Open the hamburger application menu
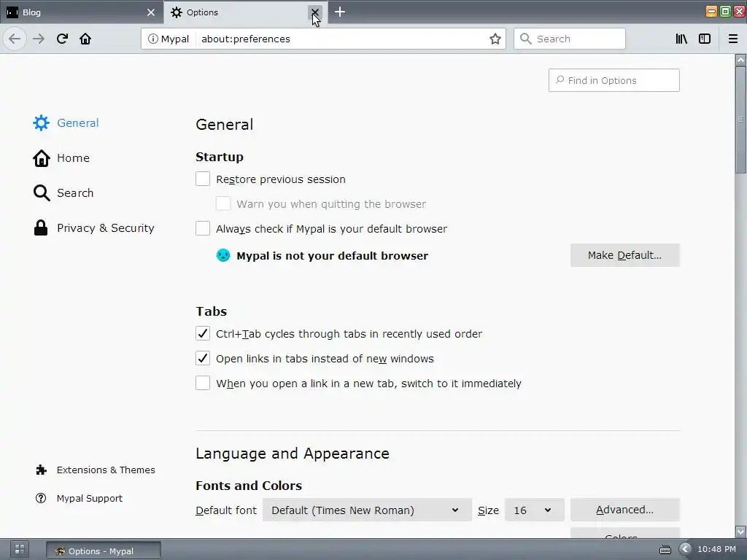 [x=733, y=39]
